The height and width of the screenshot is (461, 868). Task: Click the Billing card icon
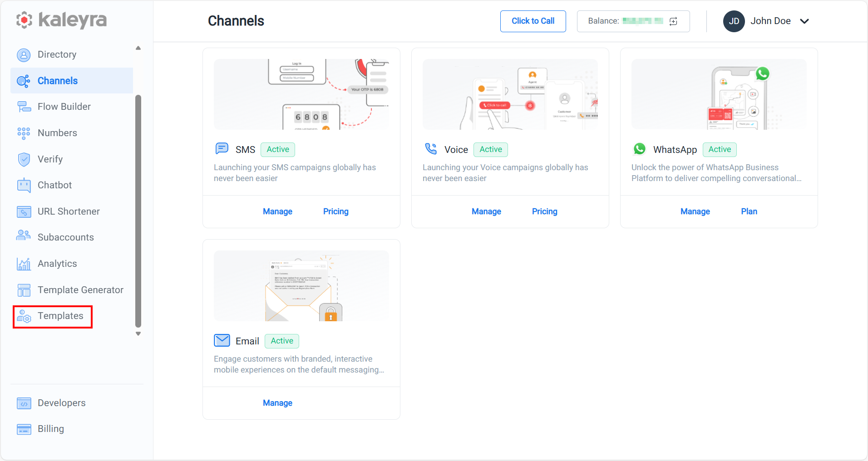pyautogui.click(x=24, y=429)
